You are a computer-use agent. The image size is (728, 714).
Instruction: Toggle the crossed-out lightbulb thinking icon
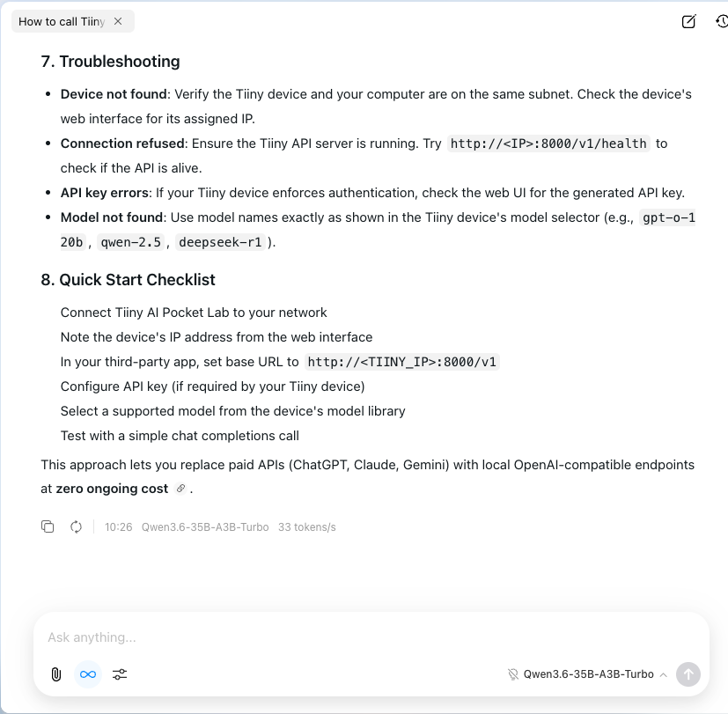(513, 674)
